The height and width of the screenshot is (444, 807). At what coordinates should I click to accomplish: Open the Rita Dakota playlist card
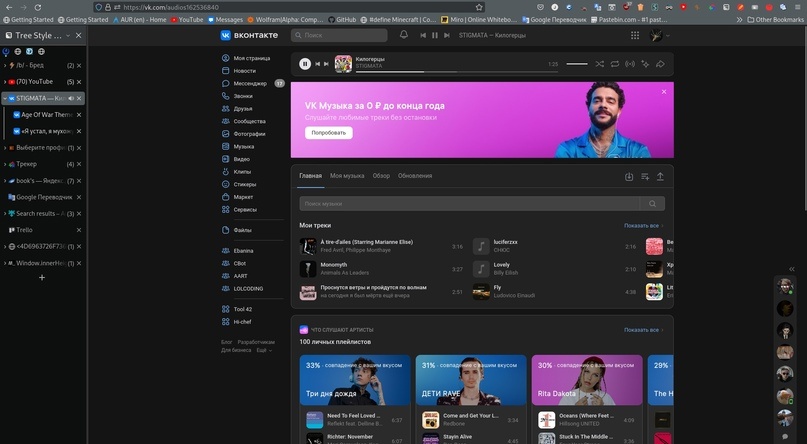587,380
